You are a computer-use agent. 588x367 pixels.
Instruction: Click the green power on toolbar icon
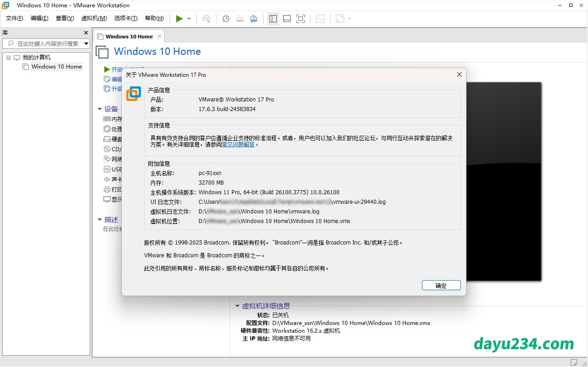179,19
